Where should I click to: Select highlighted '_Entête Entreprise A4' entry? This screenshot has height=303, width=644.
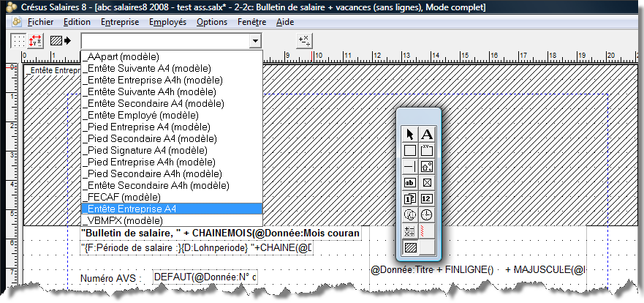(x=172, y=209)
